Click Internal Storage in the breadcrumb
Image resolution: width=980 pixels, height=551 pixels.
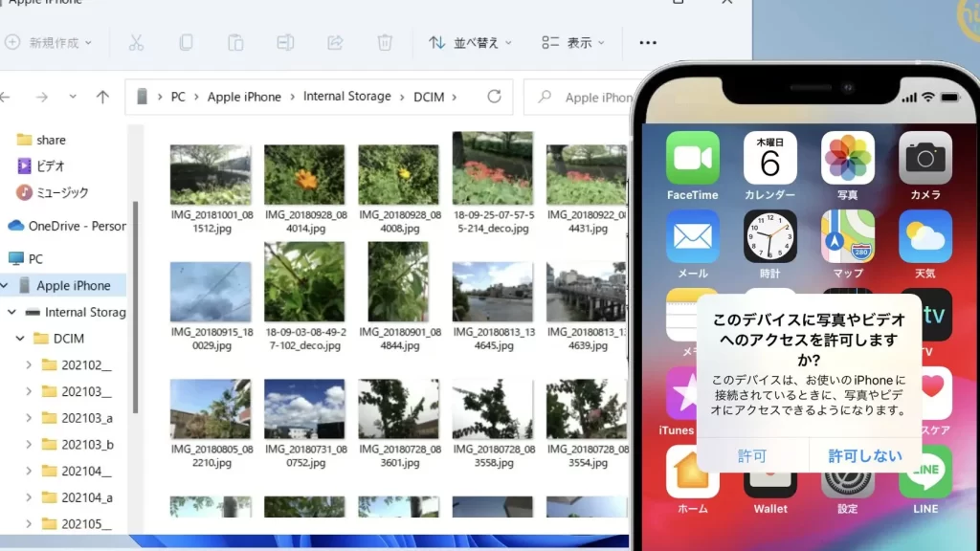pos(346,97)
